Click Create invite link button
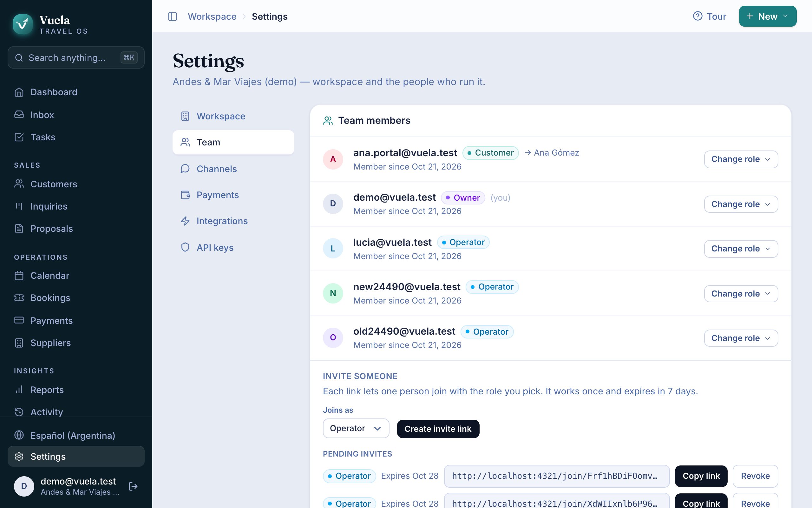This screenshot has width=812, height=508. [x=438, y=429]
